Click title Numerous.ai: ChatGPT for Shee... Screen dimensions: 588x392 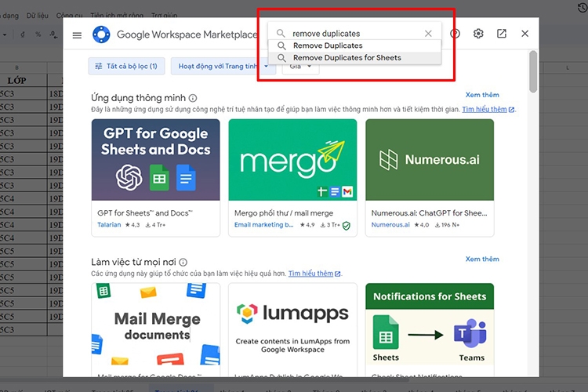(x=429, y=213)
